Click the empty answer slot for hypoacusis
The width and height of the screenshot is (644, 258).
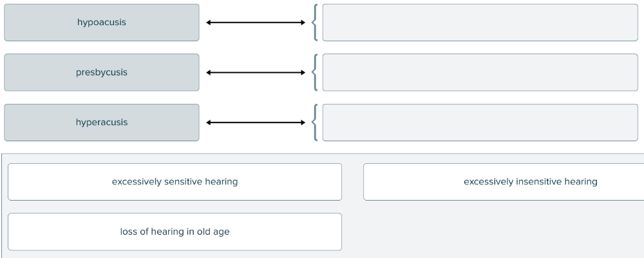point(480,23)
